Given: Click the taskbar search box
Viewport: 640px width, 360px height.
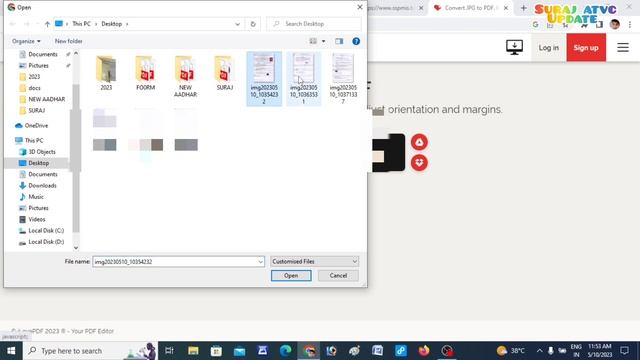Looking at the screenshot, I should click(90, 351).
